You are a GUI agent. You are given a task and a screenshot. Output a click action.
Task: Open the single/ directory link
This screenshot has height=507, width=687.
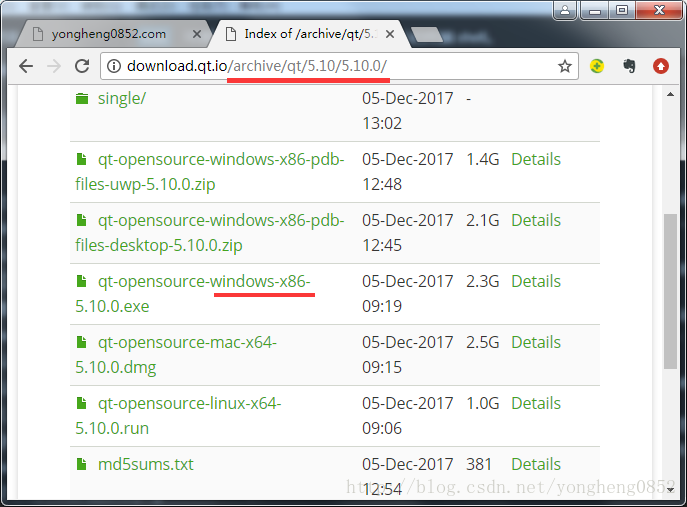122,99
